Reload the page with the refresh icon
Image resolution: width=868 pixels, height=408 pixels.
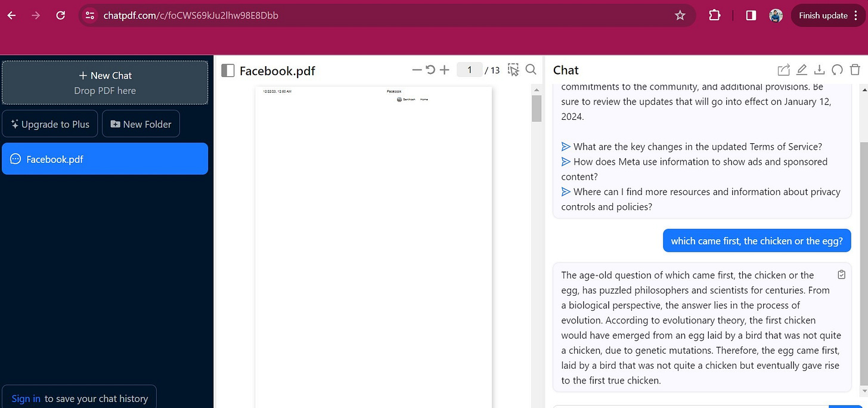60,16
